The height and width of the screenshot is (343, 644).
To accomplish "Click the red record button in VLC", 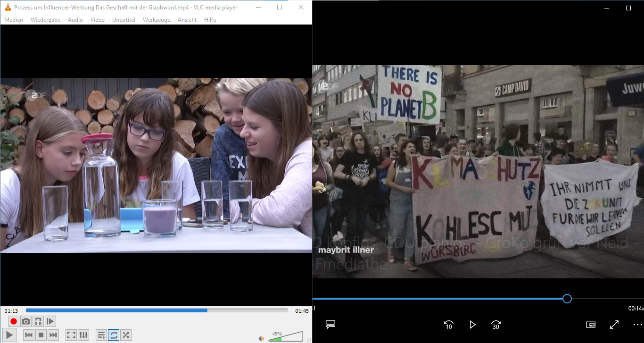I will click(x=14, y=322).
